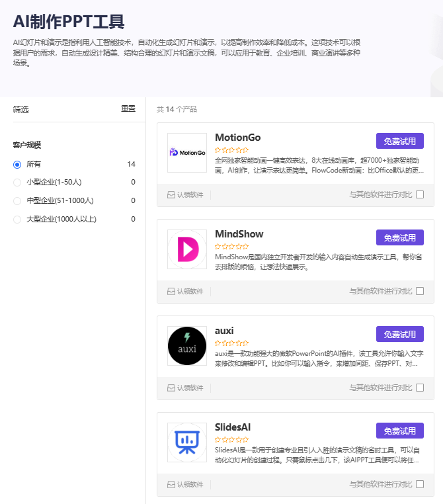Image resolution: width=443 pixels, height=504 pixels.
Task: Click the MotionGo star rating
Action: [x=231, y=149]
